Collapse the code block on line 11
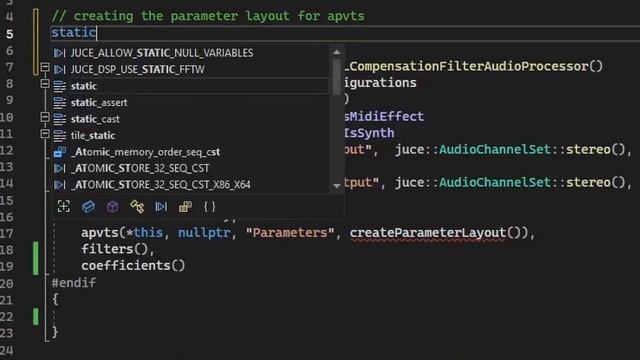 point(45,134)
